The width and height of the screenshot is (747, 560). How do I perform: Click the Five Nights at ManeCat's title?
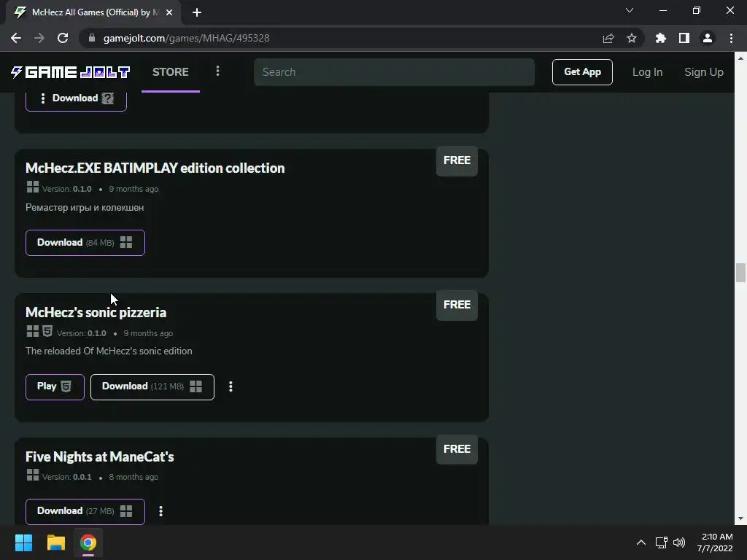click(x=99, y=456)
